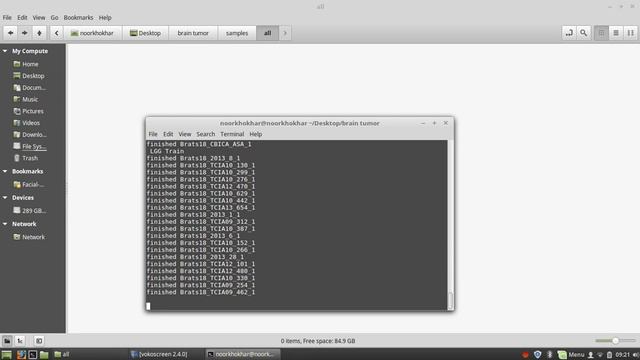Open the noorkhokhar path button

[93, 33]
